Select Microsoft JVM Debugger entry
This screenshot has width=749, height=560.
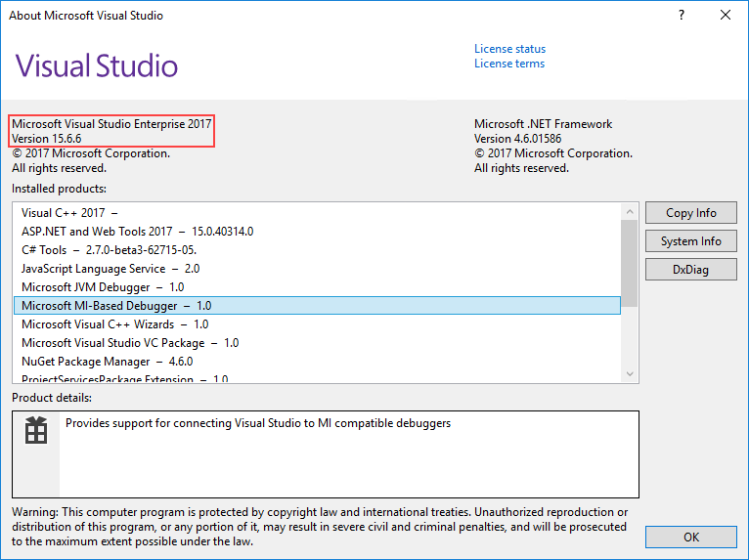click(317, 287)
